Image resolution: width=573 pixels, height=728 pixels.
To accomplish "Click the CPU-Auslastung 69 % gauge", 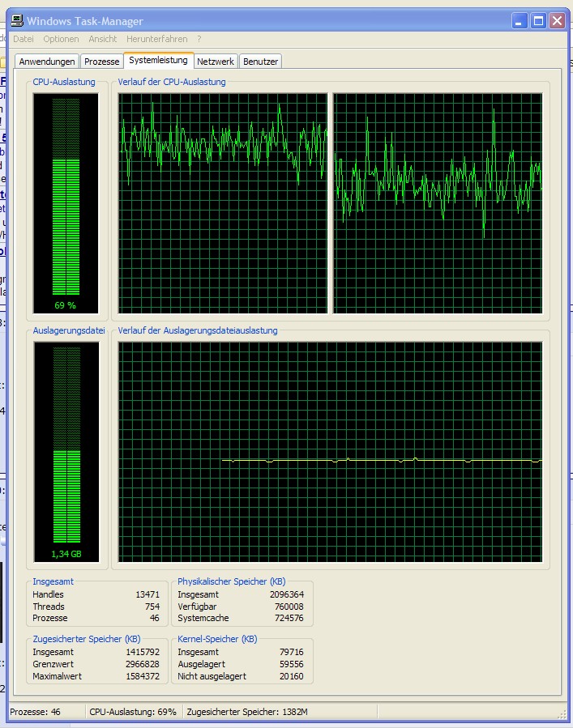I will pyautogui.click(x=66, y=203).
